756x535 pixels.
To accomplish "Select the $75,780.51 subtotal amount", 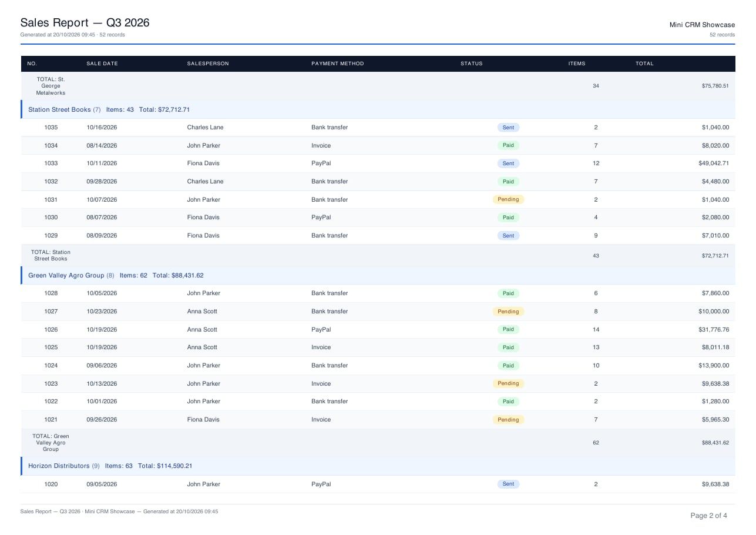I will (x=715, y=86).
